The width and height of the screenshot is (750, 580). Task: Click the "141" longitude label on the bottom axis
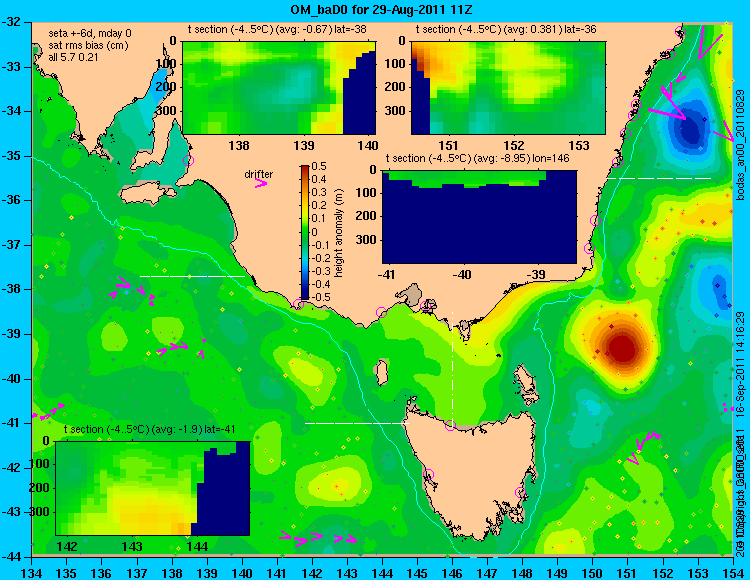(277, 574)
